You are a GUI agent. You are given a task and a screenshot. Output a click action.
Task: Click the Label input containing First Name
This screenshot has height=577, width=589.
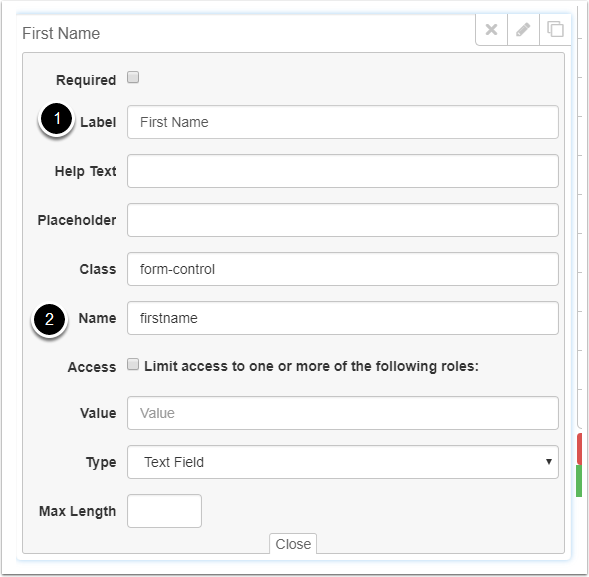(x=343, y=122)
